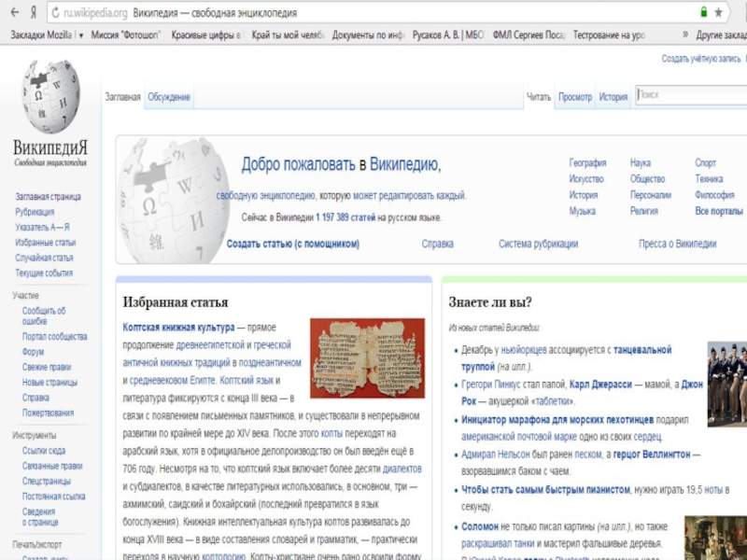The image size is (747, 560).
Task: Open 'Сведения о странице' link
Action: click(40, 517)
